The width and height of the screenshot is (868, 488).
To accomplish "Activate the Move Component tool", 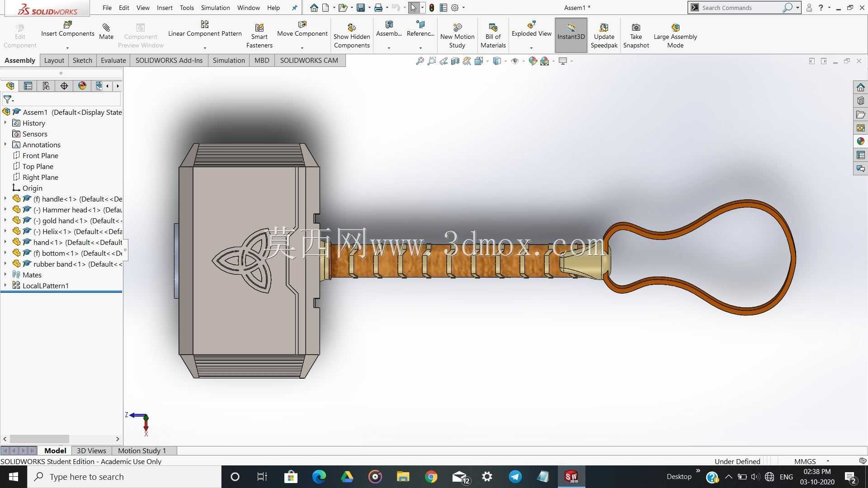I will (302, 29).
